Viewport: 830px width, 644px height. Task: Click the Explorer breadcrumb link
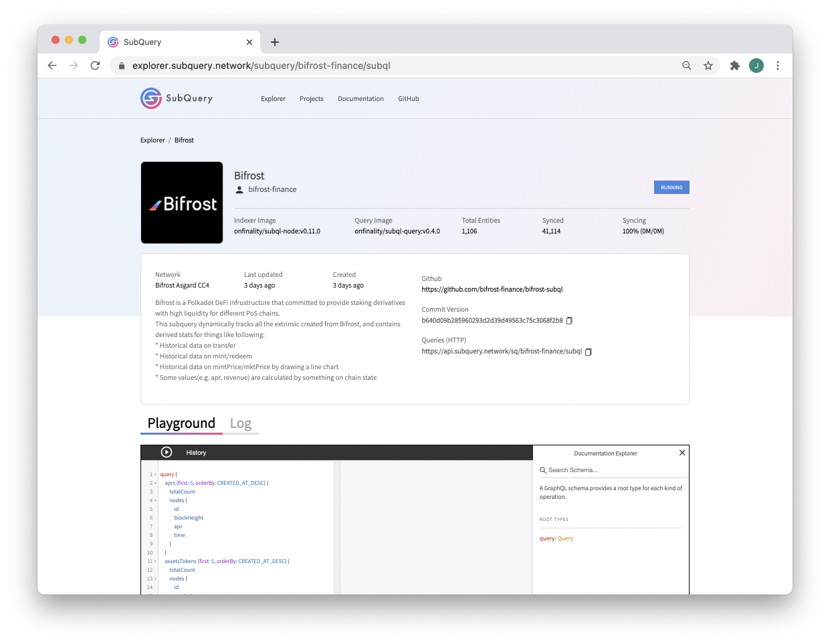click(152, 140)
